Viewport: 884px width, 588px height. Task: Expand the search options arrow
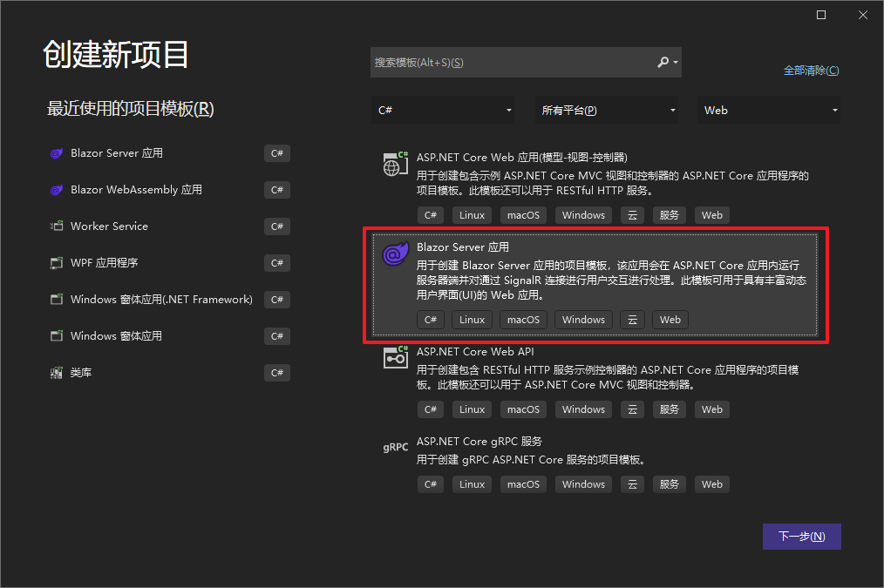676,63
